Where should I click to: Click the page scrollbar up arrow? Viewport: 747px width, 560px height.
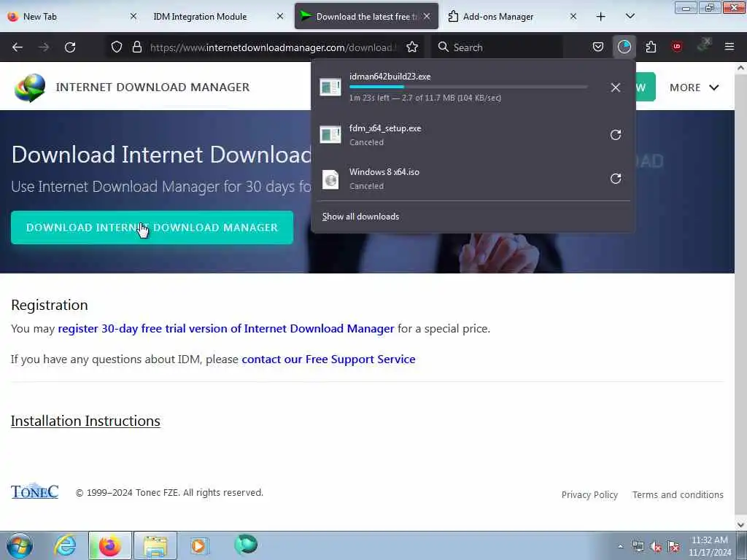[740, 68]
